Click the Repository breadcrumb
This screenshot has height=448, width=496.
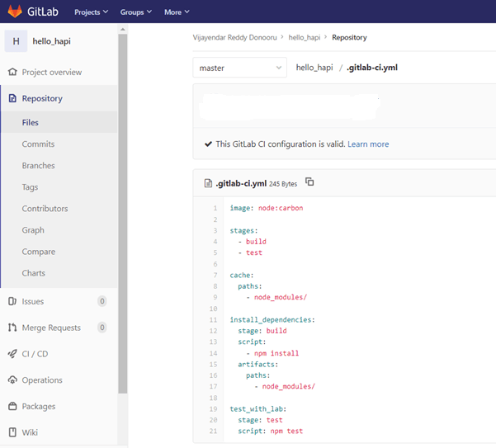coord(349,37)
